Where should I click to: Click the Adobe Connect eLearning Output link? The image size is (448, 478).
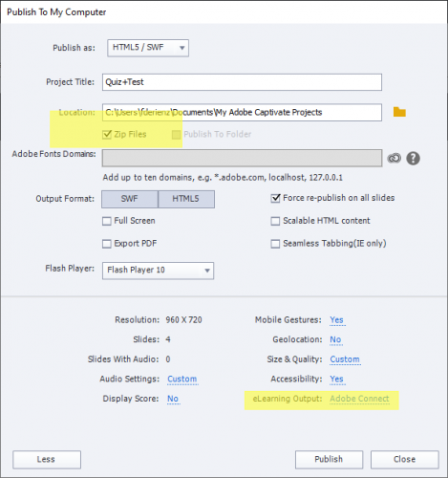(x=359, y=399)
